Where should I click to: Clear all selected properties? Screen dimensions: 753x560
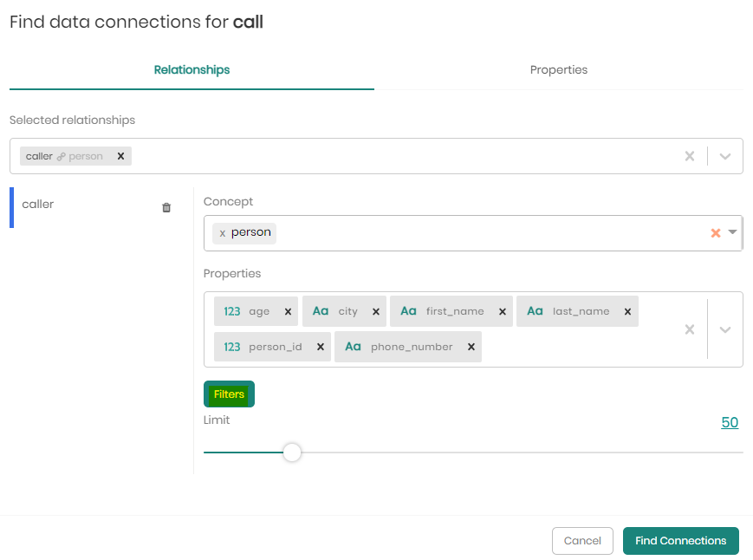(690, 329)
